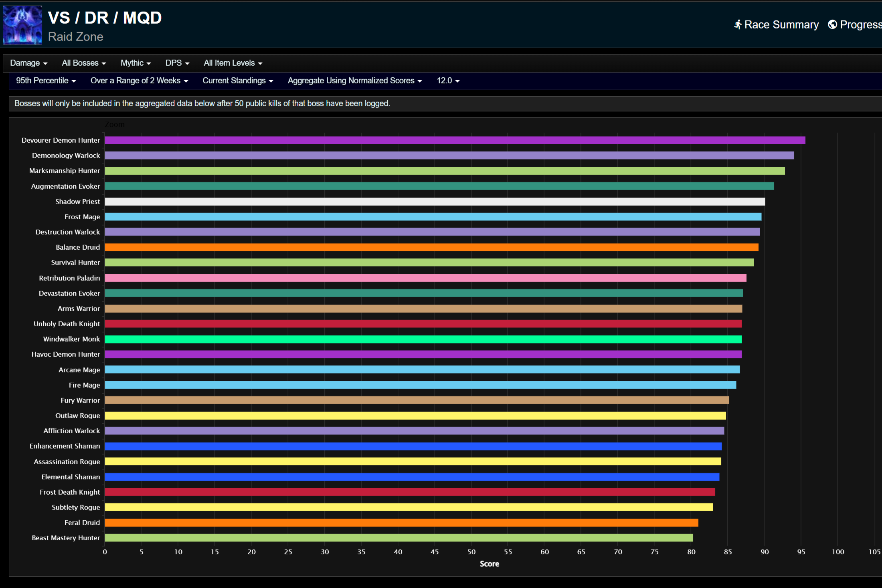The width and height of the screenshot is (882, 588).
Task: Open the Current Standings dropdown
Action: click(x=237, y=81)
